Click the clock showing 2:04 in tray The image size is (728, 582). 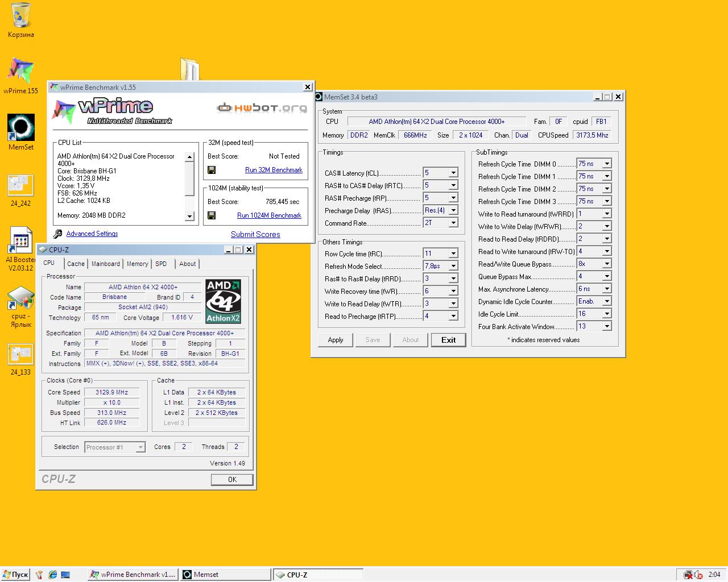point(714,575)
